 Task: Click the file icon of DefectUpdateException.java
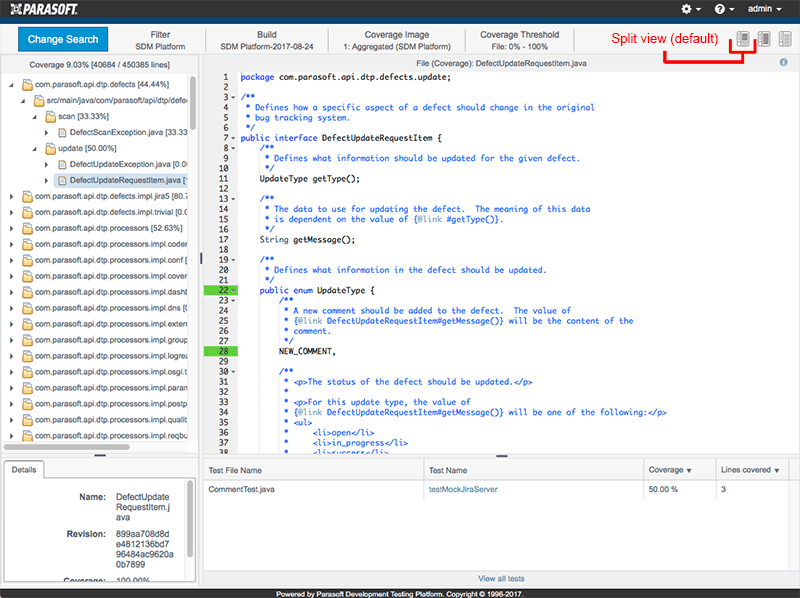[62, 164]
